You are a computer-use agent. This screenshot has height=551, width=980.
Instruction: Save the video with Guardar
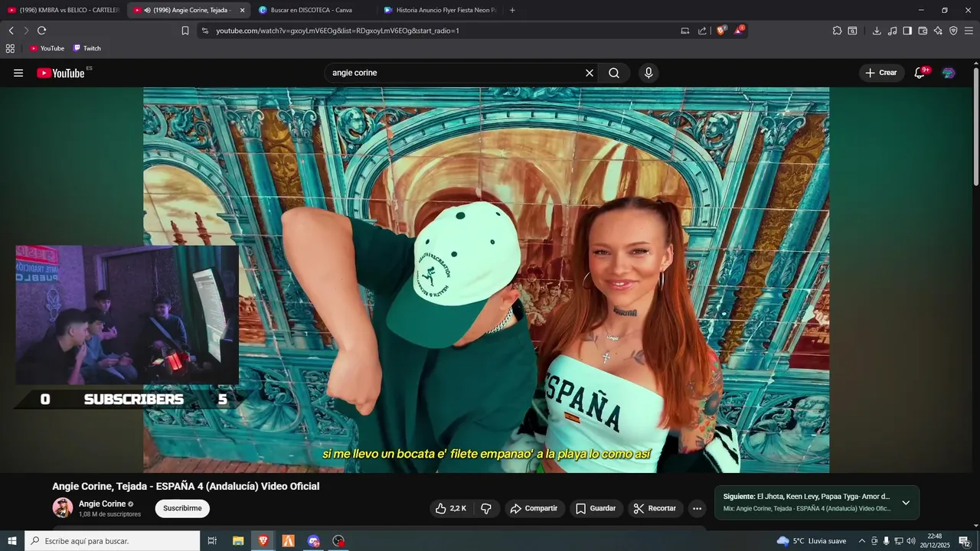coord(596,508)
